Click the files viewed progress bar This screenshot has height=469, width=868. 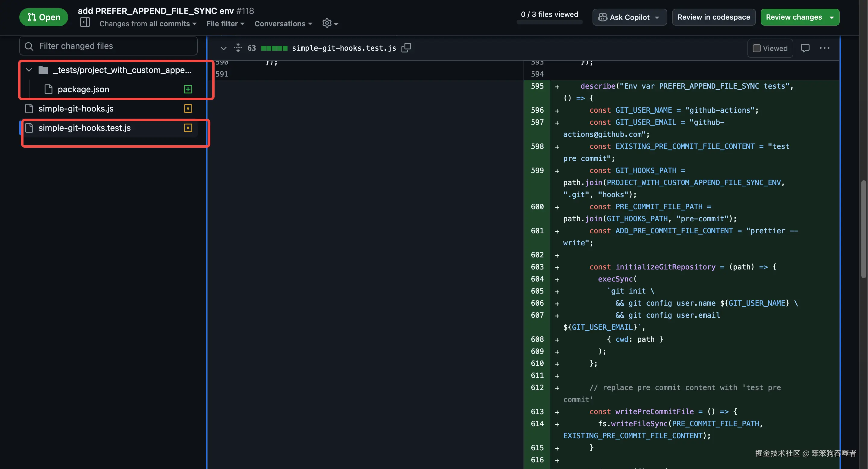(x=549, y=22)
